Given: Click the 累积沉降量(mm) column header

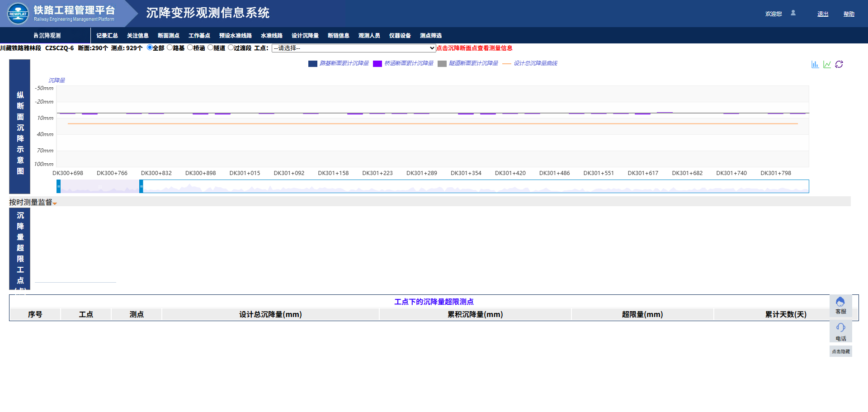Looking at the screenshot, I should [x=475, y=314].
